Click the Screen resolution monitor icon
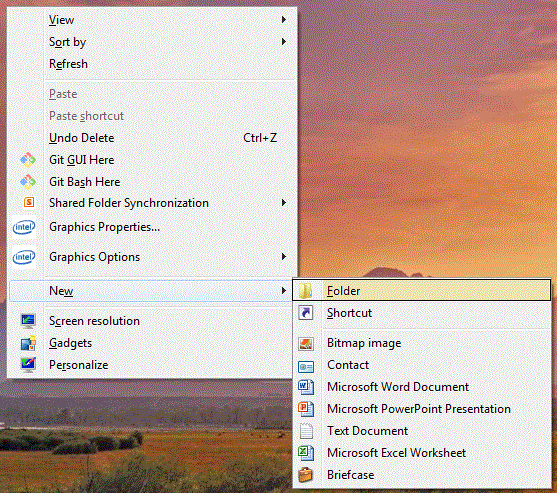This screenshot has width=557, height=493. (28, 321)
